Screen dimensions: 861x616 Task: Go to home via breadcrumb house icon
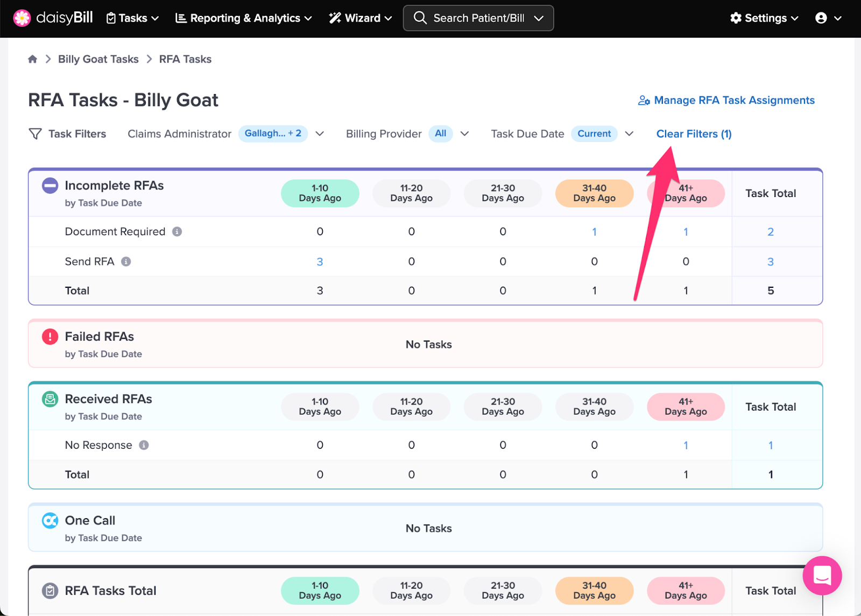coord(33,59)
